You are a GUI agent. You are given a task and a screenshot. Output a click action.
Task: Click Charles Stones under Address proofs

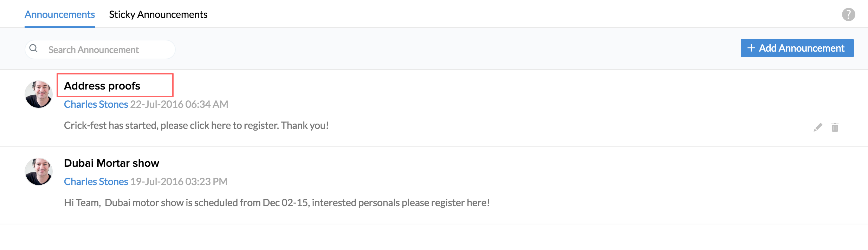pyautogui.click(x=96, y=104)
